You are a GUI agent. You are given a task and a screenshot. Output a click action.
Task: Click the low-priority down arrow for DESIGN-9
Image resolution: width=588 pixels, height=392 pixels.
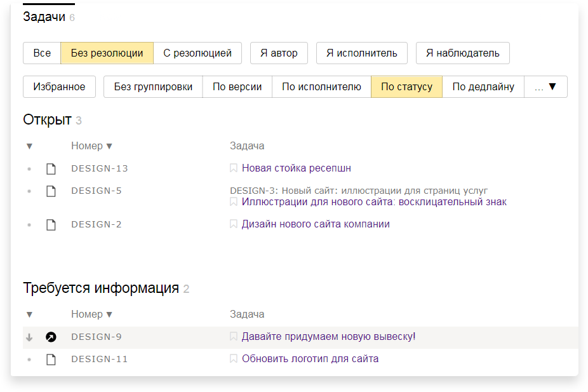[x=29, y=337]
